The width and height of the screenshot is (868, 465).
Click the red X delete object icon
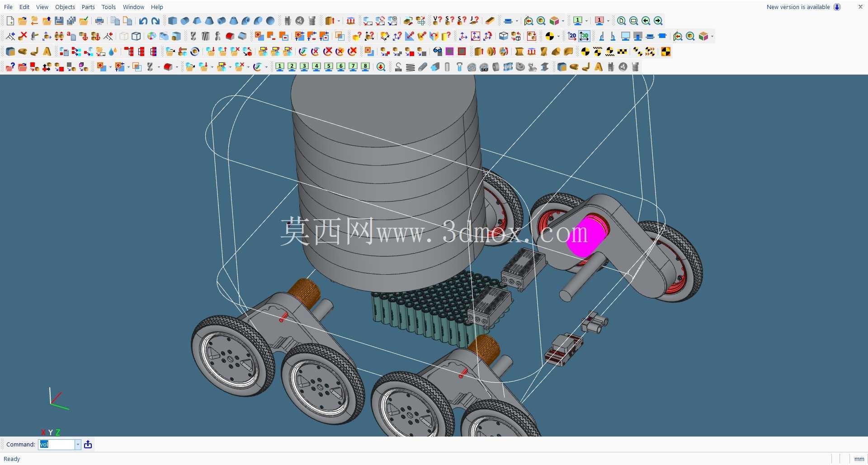point(23,36)
